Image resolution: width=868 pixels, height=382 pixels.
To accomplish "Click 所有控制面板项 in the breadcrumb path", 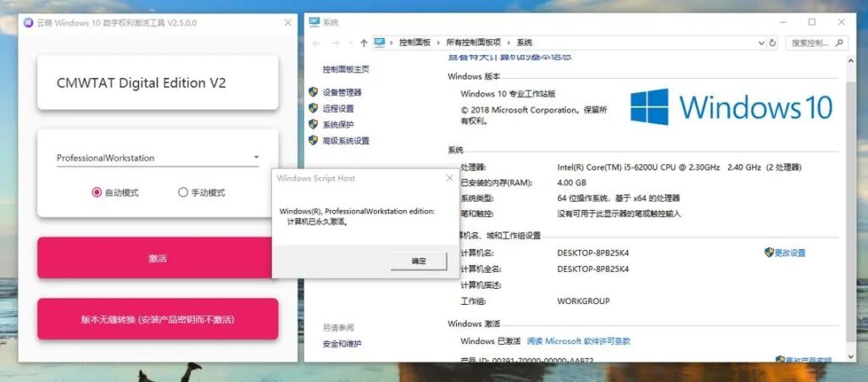I will point(474,42).
